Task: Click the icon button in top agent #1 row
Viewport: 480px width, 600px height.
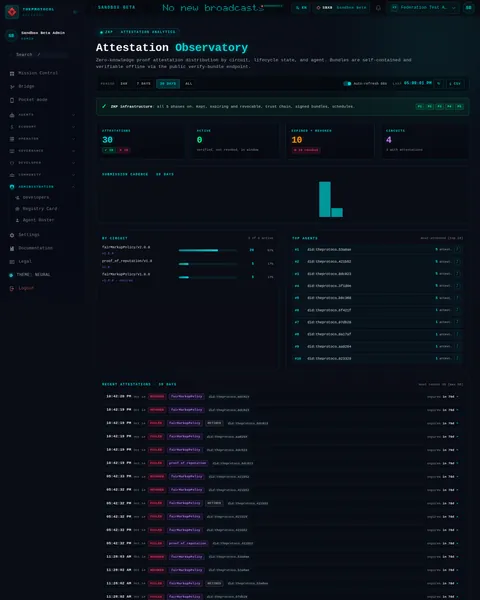Action: click(457, 249)
